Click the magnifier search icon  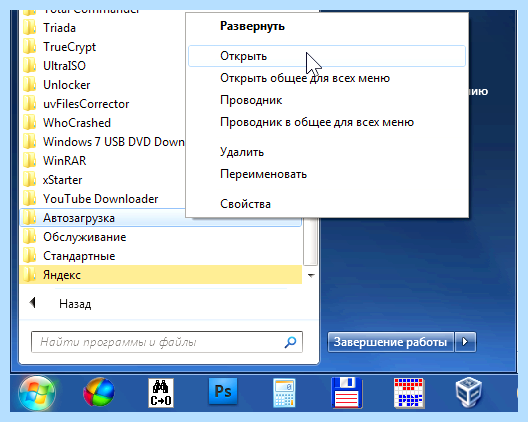(x=290, y=342)
